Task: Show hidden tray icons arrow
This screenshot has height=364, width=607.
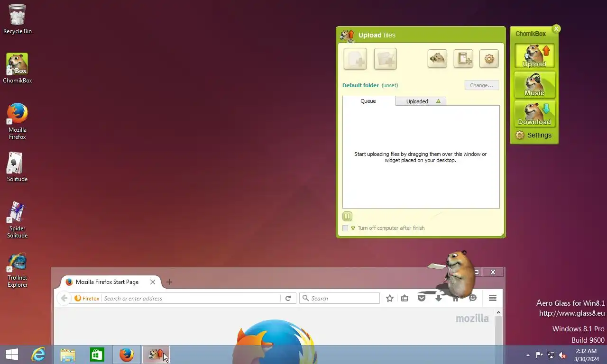Action: tap(528, 355)
